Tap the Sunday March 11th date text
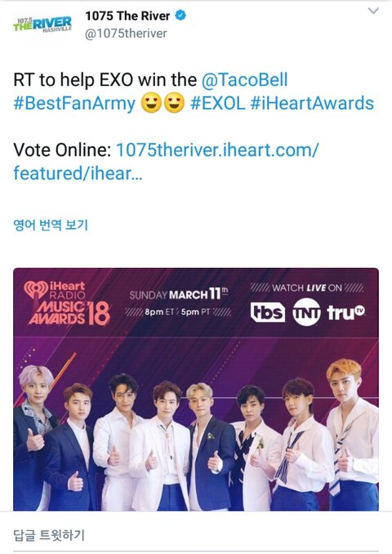 click(178, 294)
